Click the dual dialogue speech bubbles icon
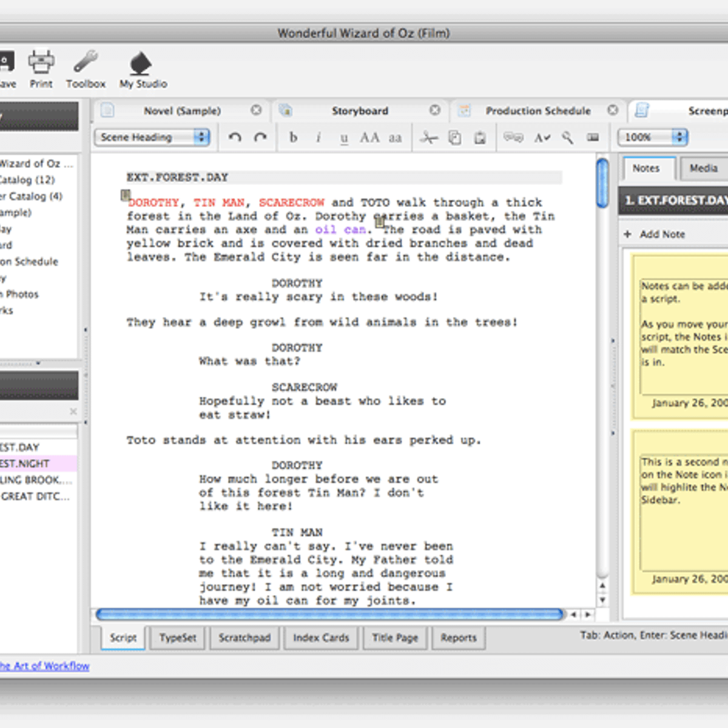728x728 pixels. tap(513, 138)
